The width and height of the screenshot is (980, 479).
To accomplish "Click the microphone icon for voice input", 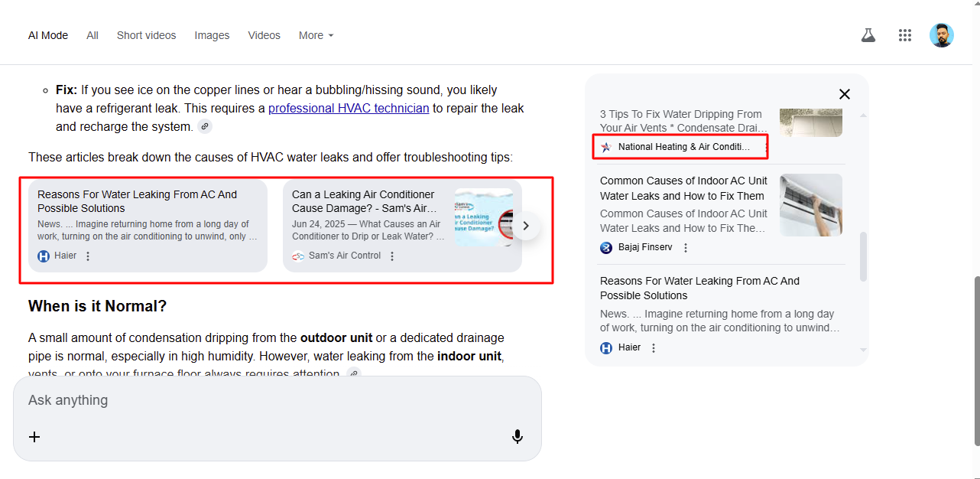I will tap(518, 436).
